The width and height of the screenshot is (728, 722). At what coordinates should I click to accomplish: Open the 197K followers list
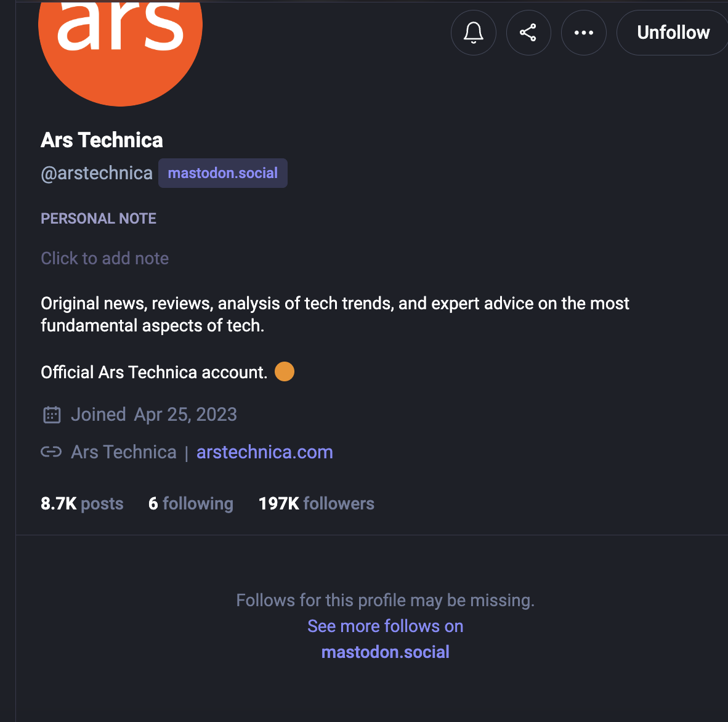pyautogui.click(x=316, y=503)
